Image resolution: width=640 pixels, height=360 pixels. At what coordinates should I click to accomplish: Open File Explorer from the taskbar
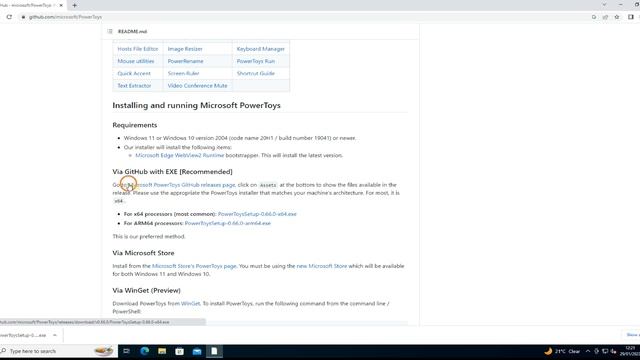(x=162, y=351)
